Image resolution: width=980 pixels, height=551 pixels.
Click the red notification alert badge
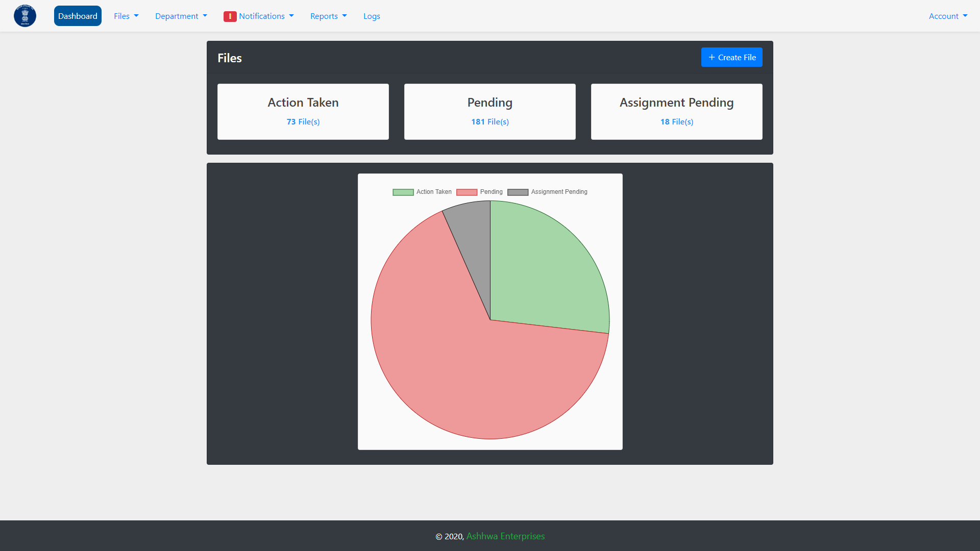click(230, 16)
